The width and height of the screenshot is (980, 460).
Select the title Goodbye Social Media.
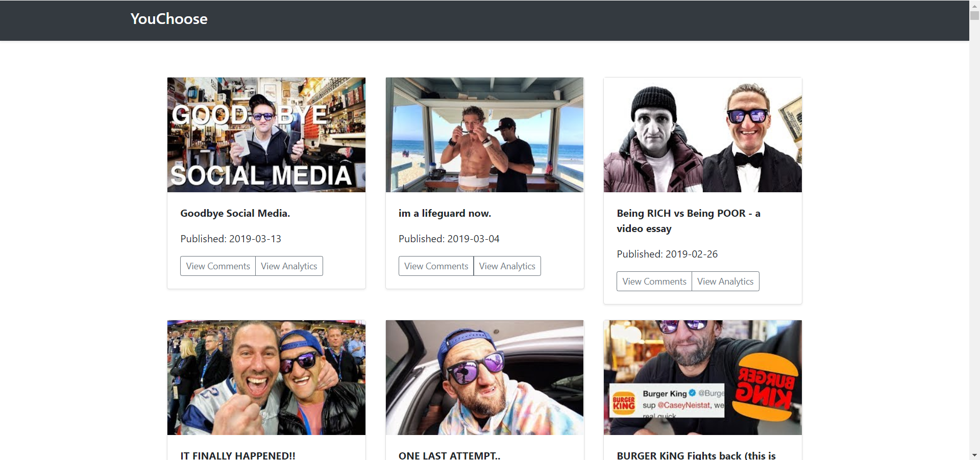[235, 213]
